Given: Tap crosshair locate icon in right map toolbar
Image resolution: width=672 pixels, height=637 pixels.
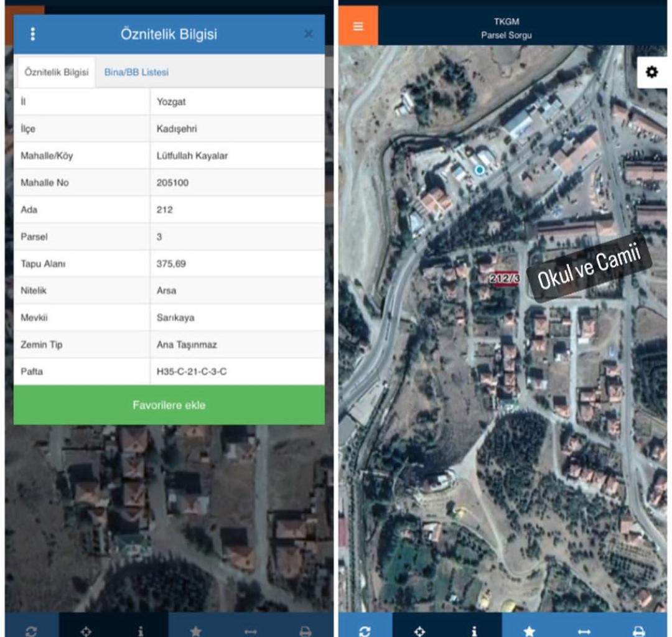Looking at the screenshot, I should tap(420, 630).
